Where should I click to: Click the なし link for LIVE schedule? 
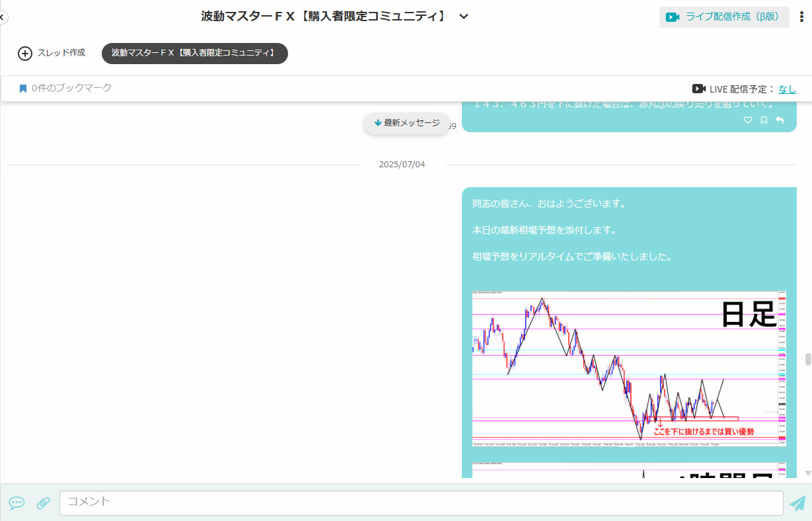pyautogui.click(x=788, y=89)
